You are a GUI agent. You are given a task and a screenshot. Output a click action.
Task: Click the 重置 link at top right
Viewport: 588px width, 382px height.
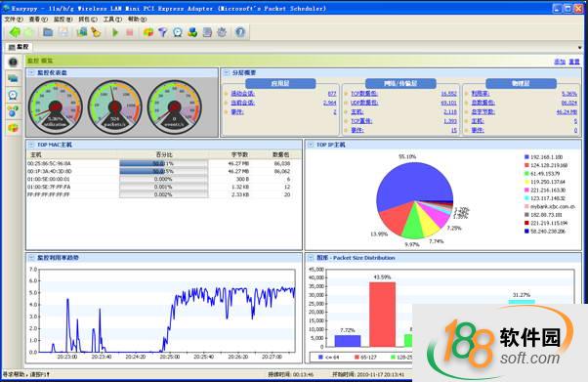[x=574, y=62]
